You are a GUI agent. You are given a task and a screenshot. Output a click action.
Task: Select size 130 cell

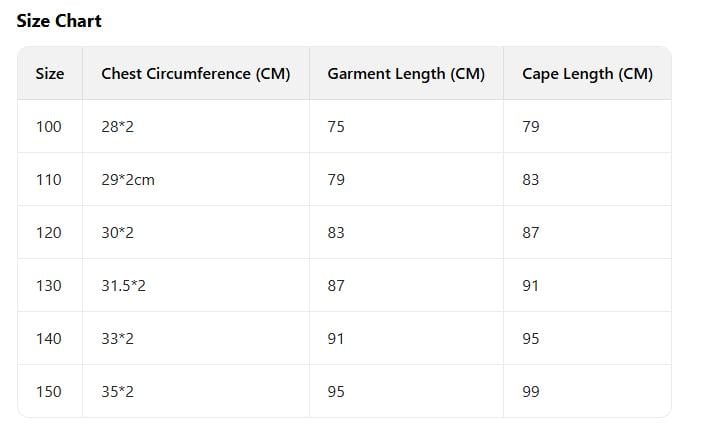[49, 286]
